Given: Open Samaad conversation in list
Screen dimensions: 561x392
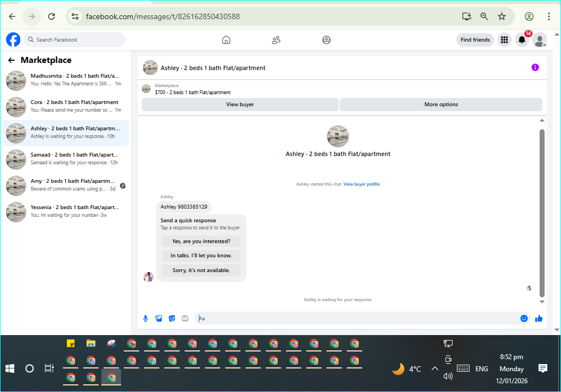Looking at the screenshot, I should (x=66, y=159).
